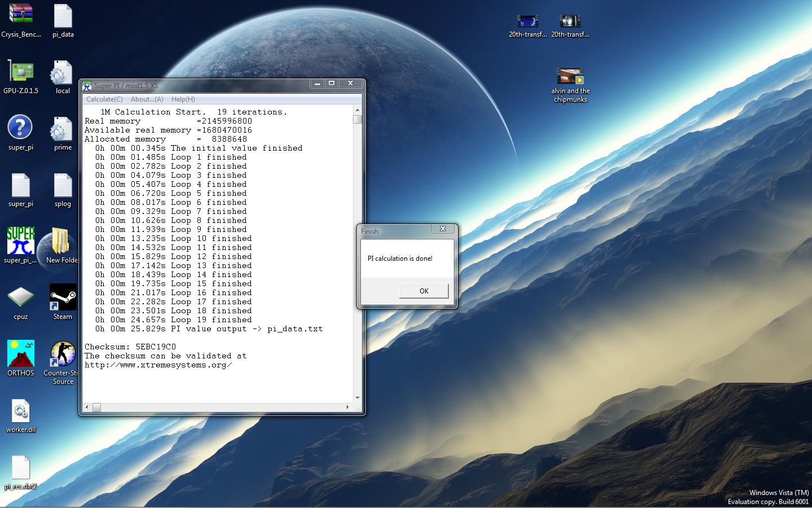The height and width of the screenshot is (508, 812).
Task: Click the vertical scrollbar down arrow
Action: pos(358,398)
